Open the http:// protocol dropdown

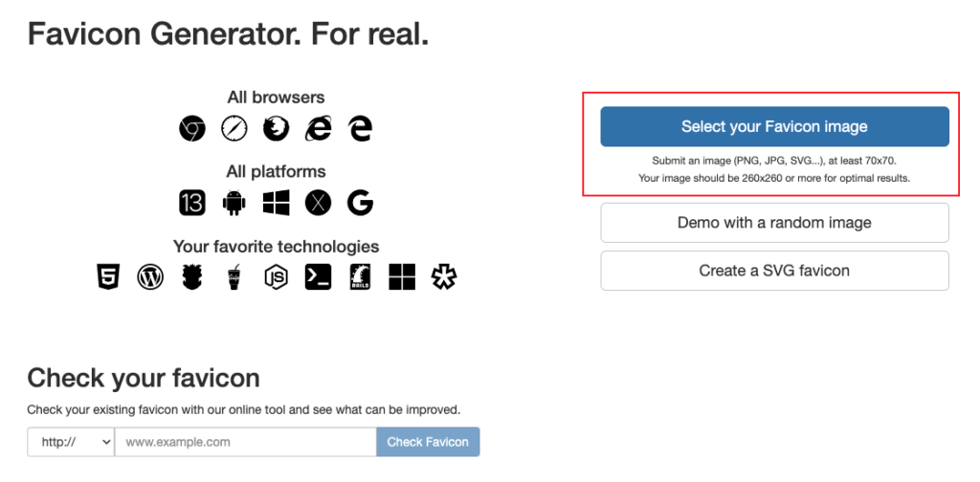tap(71, 442)
